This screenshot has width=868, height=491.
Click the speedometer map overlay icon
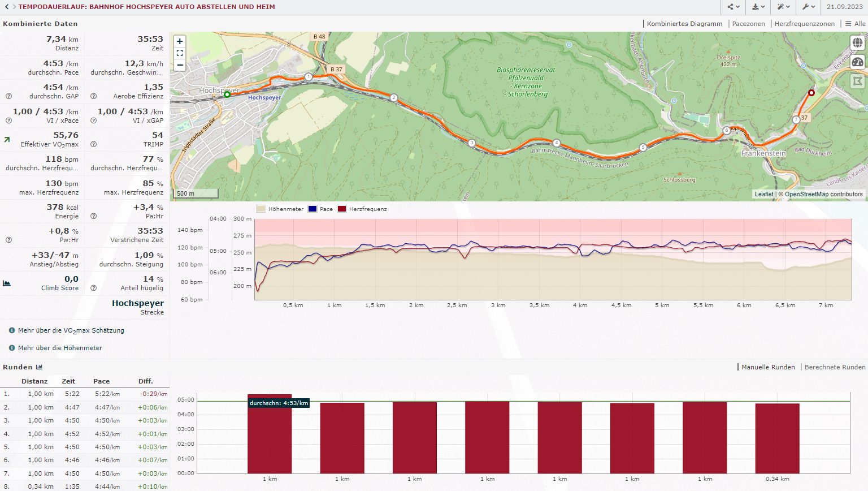point(857,62)
